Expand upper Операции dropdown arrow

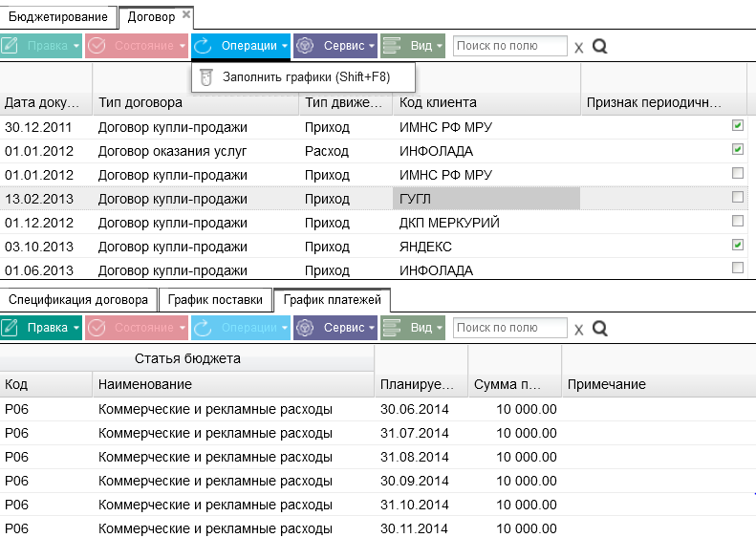[x=285, y=46]
